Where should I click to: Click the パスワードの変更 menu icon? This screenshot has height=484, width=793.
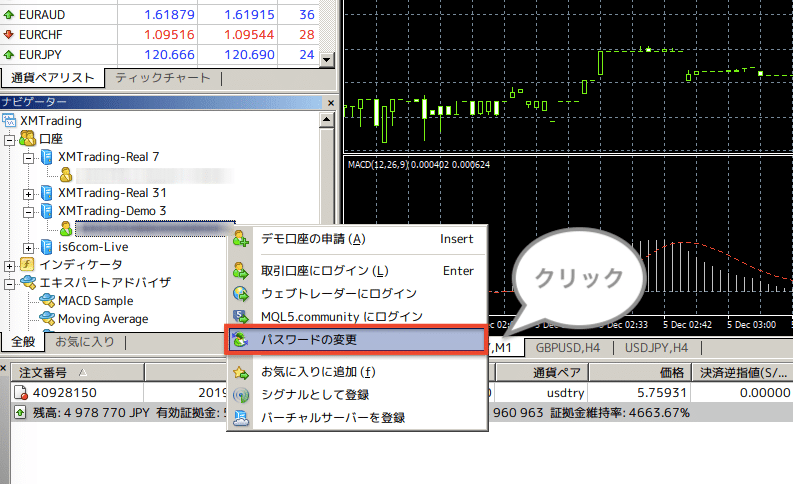(241, 339)
